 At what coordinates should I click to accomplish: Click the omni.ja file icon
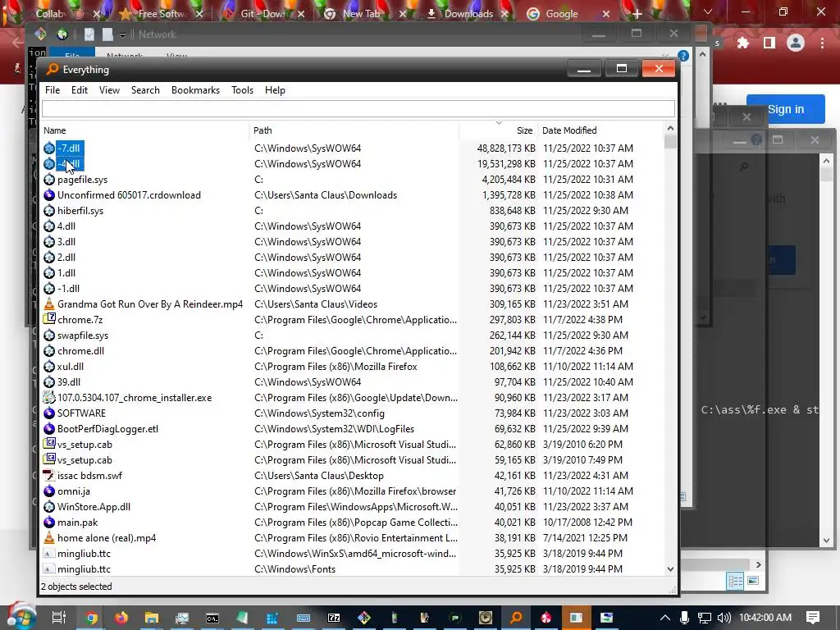[49, 491]
